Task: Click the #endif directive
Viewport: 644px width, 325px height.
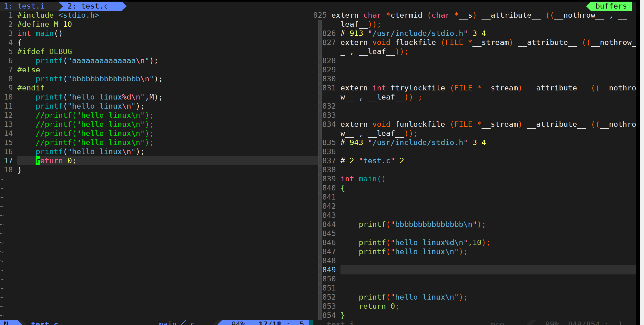Action: coord(31,88)
